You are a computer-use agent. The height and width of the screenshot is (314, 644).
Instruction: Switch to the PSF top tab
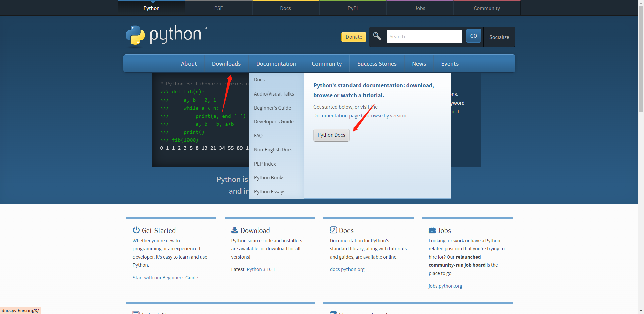(x=219, y=8)
